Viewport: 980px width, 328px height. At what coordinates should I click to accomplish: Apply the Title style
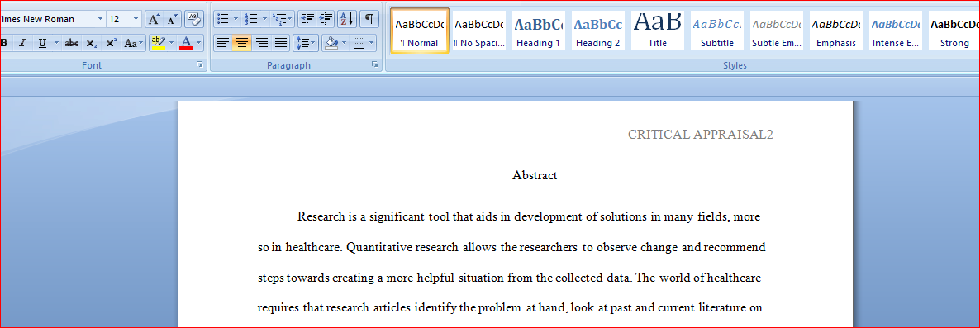[658, 31]
